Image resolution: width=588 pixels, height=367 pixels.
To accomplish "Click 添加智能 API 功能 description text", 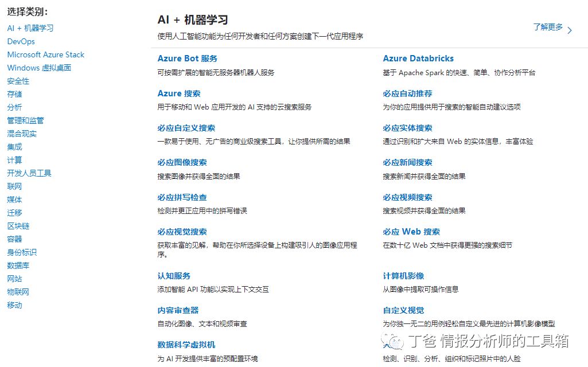I will 213,290.
